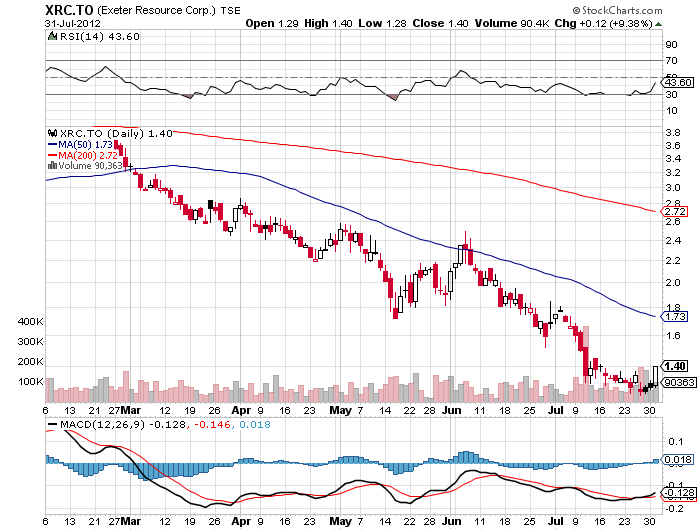Click the 'Open 1.29' value
700x530 pixels.
[272, 24]
